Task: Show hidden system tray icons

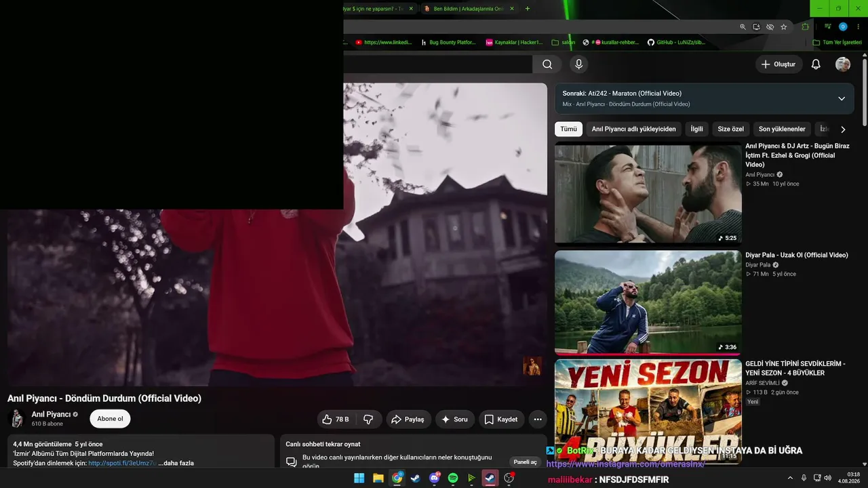Action: point(790,479)
